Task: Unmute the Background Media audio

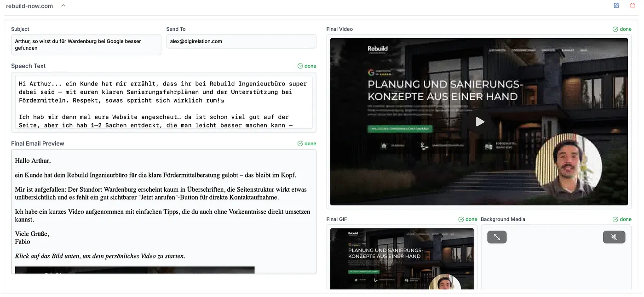Action: coord(614,237)
